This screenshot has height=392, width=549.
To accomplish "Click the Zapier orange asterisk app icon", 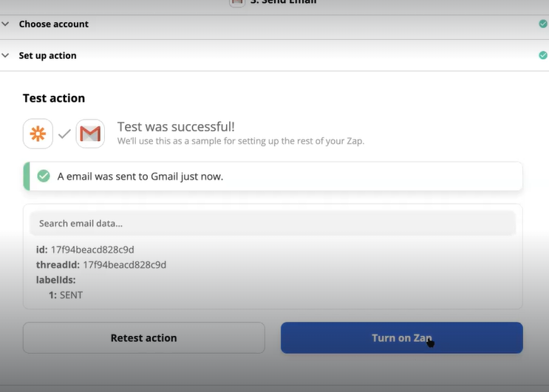I will [x=38, y=134].
